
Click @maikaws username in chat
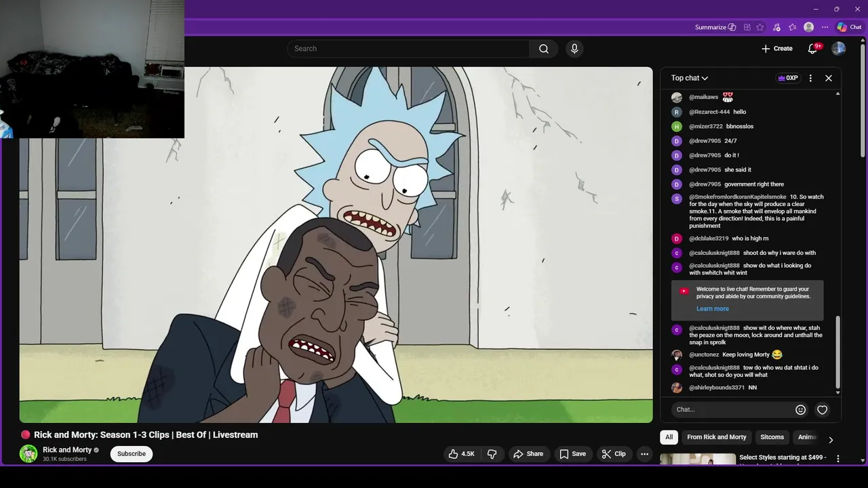[x=703, y=97]
